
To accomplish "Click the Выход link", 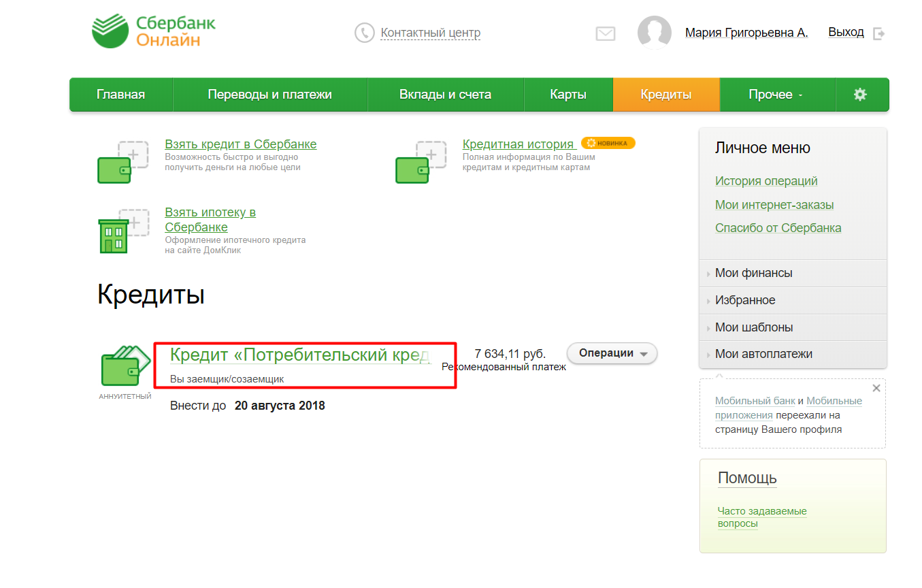I will pyautogui.click(x=846, y=32).
